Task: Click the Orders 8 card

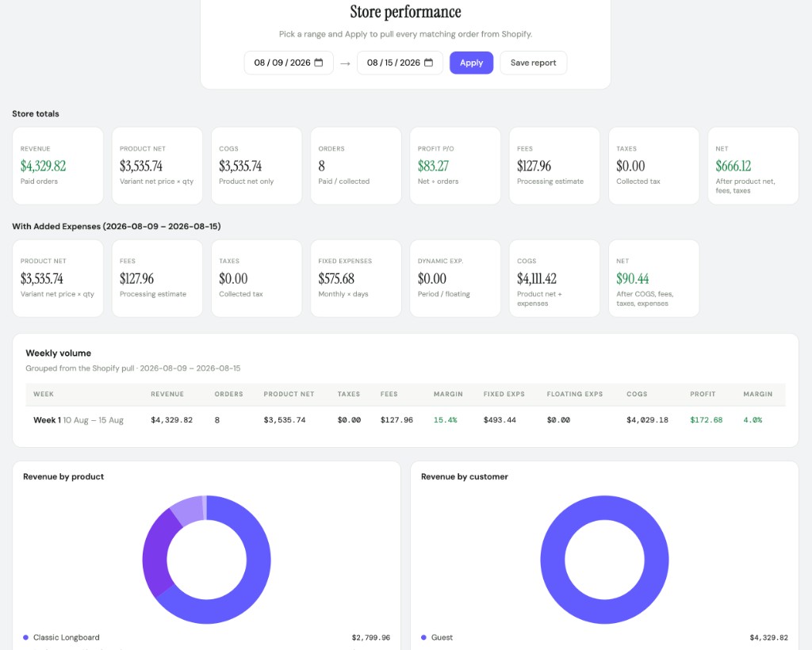Action: (x=356, y=166)
